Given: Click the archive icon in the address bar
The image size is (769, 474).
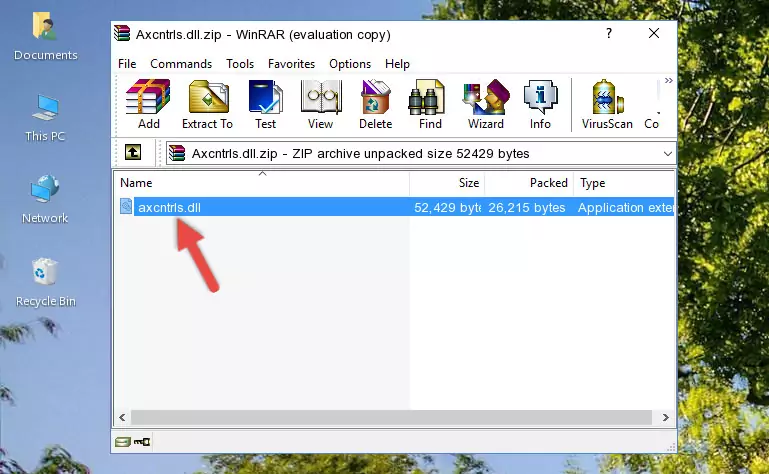Looking at the screenshot, I should tap(177, 154).
